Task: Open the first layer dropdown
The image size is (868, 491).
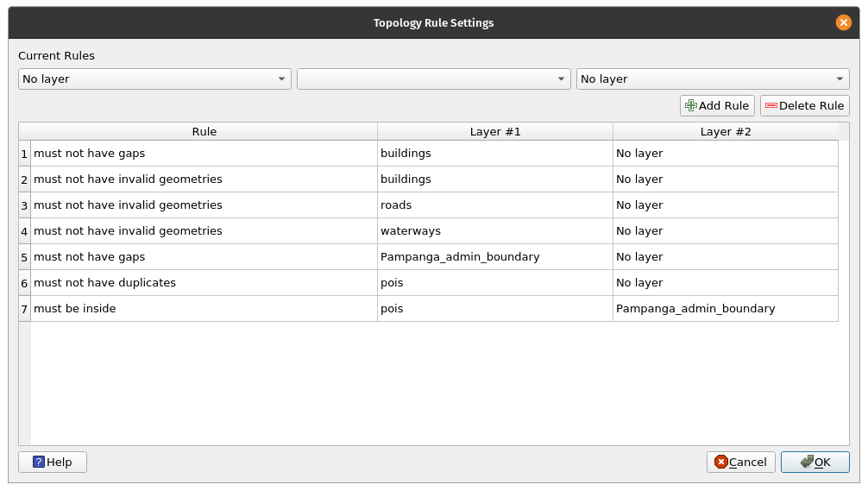Action: (154, 79)
